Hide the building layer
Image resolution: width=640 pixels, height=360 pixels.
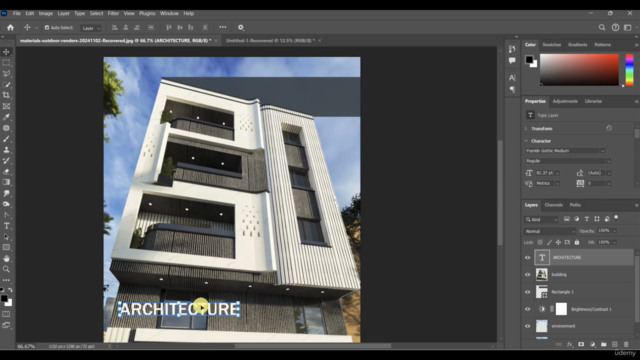527,275
